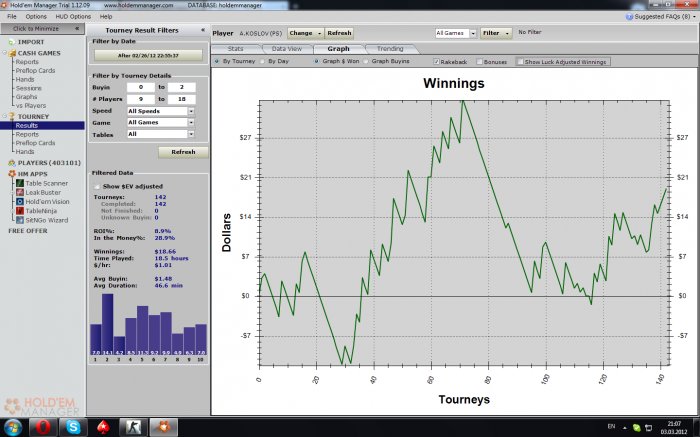Switch to the Data View tab

click(x=287, y=49)
